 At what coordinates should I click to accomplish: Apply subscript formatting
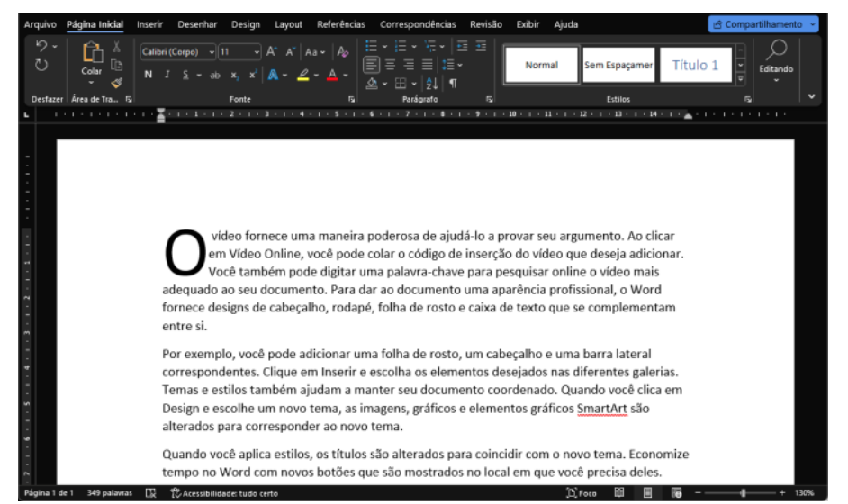(x=234, y=76)
